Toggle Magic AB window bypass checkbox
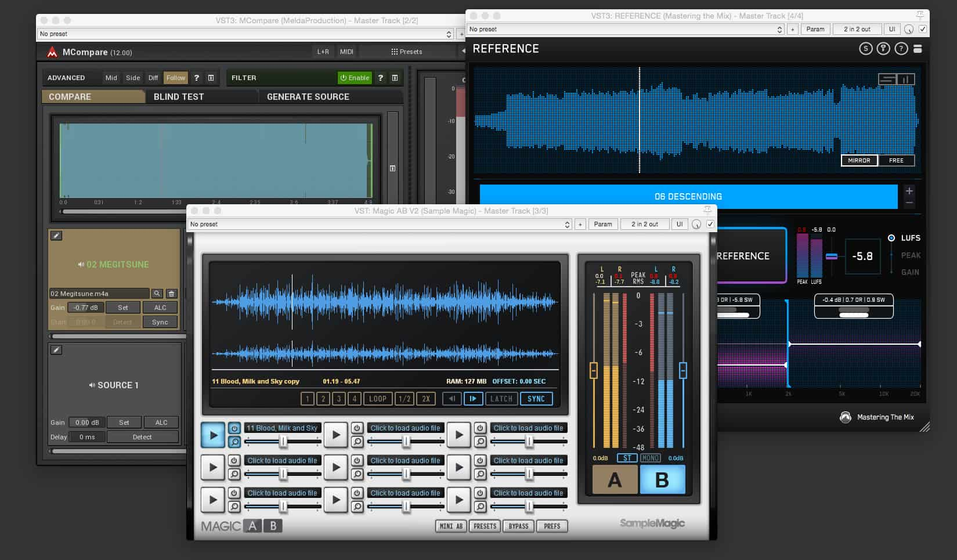This screenshot has height=560, width=957. pyautogui.click(x=710, y=224)
